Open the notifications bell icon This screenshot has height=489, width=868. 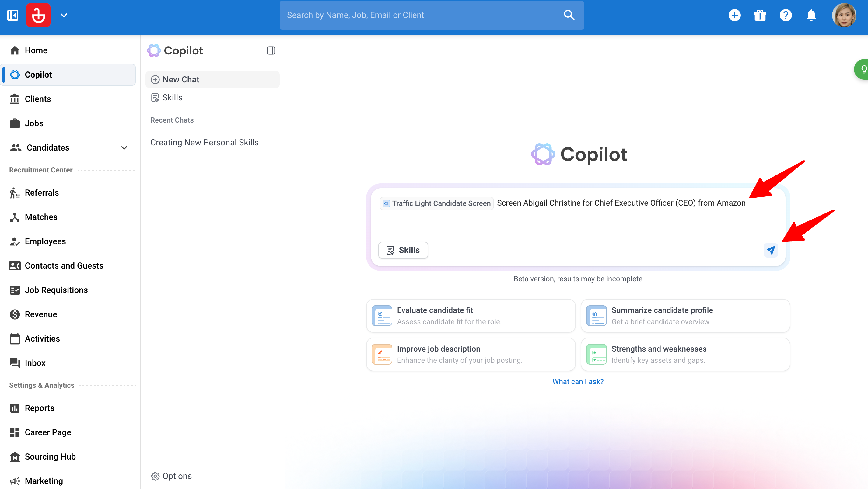[811, 15]
